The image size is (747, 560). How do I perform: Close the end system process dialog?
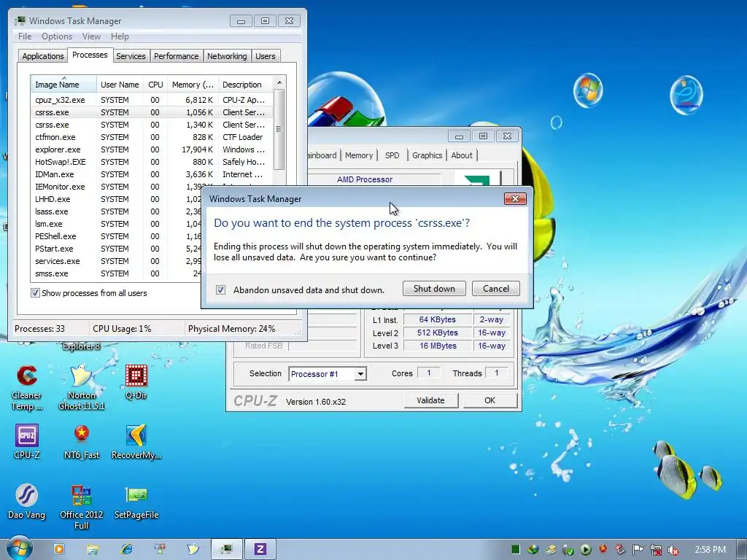[x=515, y=198]
